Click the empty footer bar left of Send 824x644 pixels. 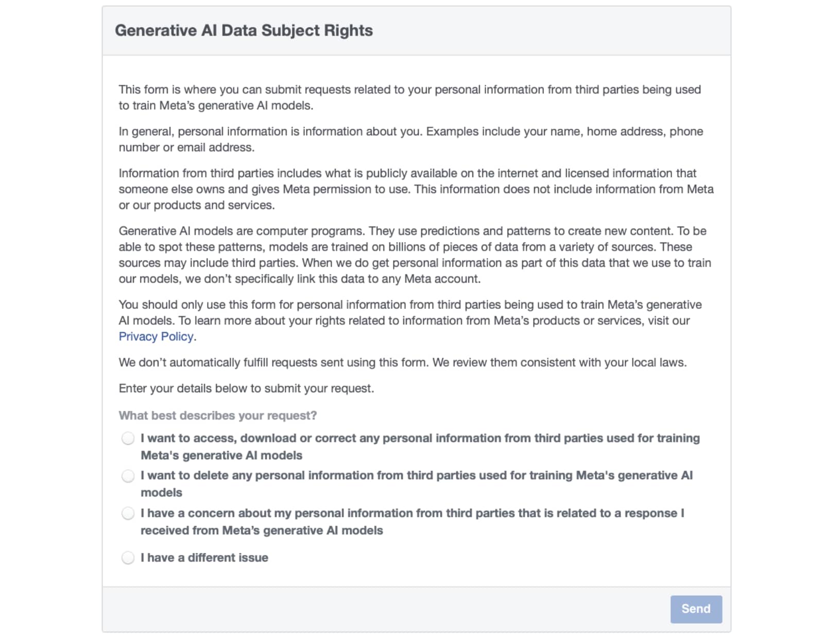coord(381,609)
